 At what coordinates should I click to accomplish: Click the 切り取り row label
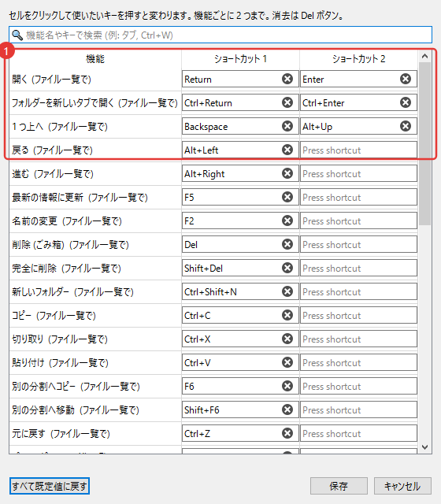(60, 339)
